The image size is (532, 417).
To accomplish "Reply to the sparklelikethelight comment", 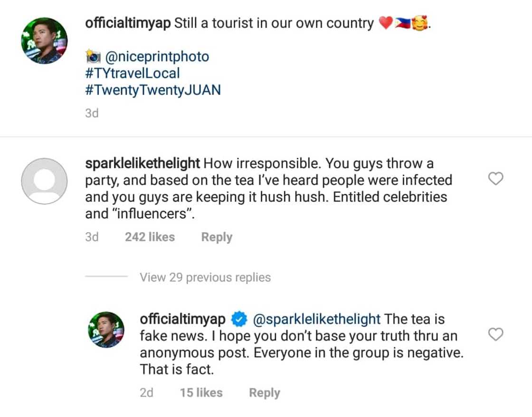I will 217,237.
